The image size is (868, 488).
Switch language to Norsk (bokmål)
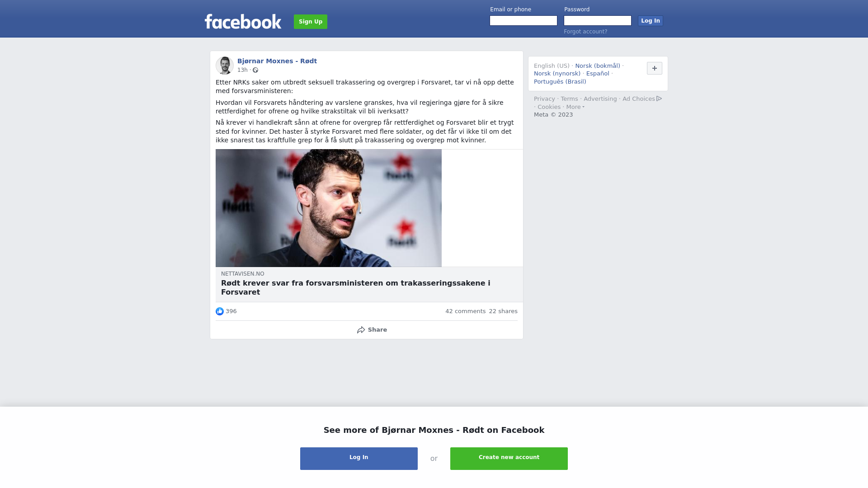pos(598,66)
